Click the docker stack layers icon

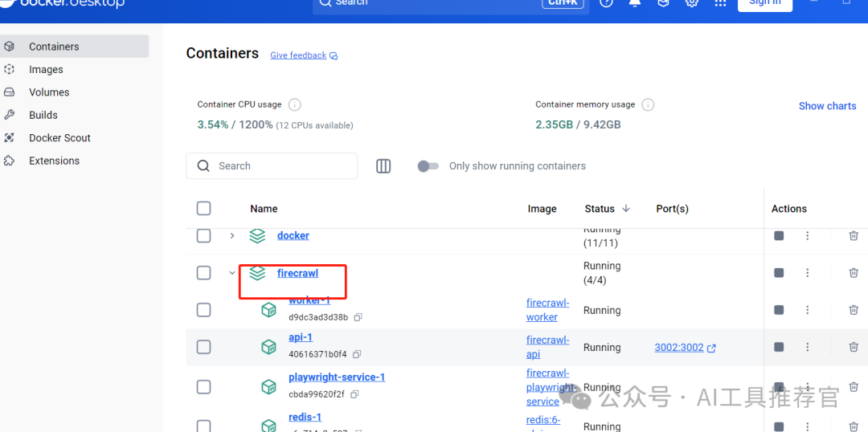[257, 235]
